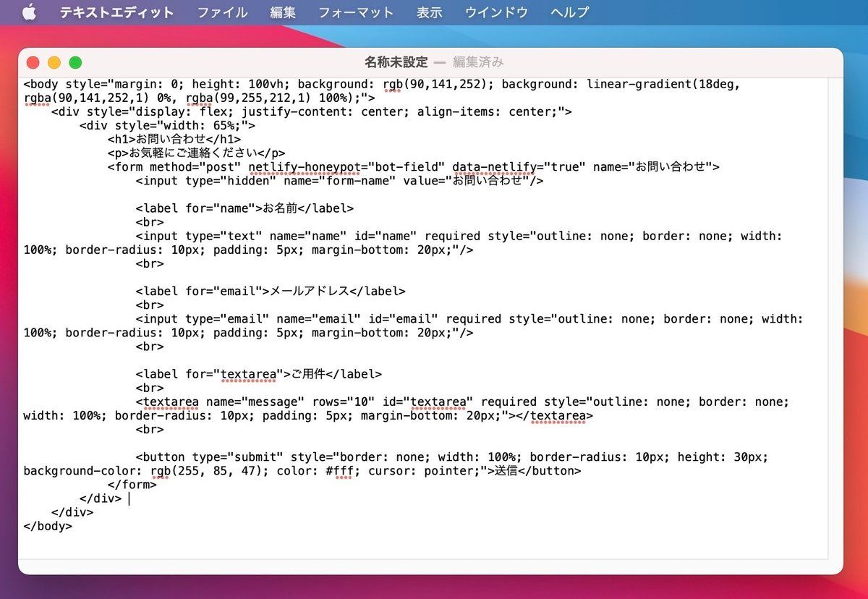Zoom the window with green button
Viewport: 868px width, 599px height.
75,63
